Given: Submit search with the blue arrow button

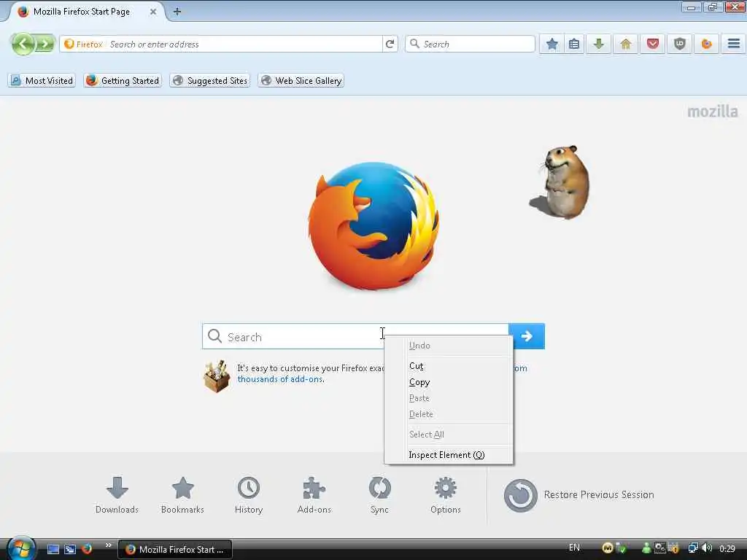Looking at the screenshot, I should [527, 336].
